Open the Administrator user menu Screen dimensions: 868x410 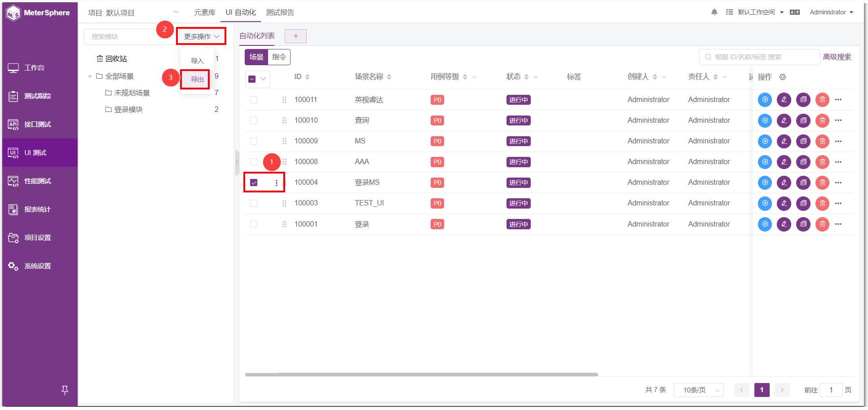pos(832,12)
